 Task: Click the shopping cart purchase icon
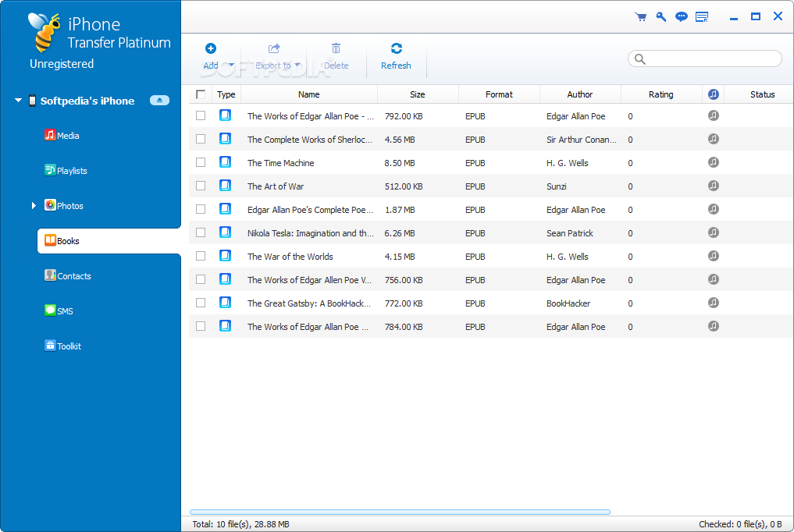[x=640, y=16]
